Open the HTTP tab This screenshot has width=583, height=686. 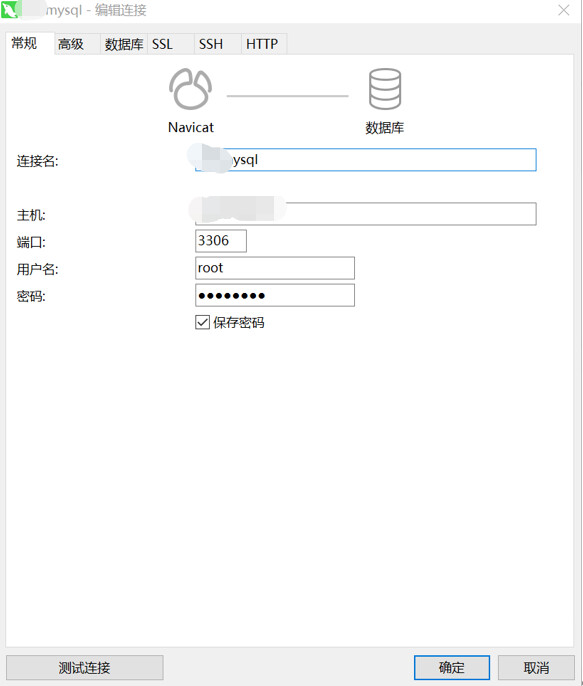[264, 44]
